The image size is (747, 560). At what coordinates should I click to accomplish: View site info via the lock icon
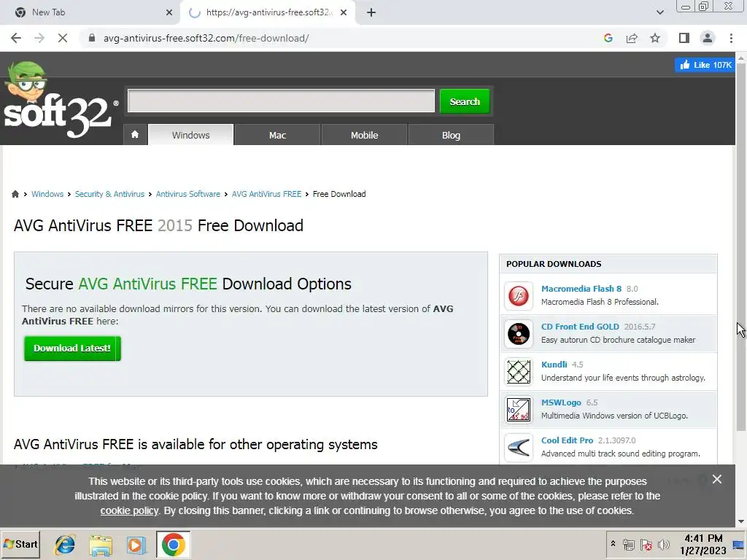point(92,38)
